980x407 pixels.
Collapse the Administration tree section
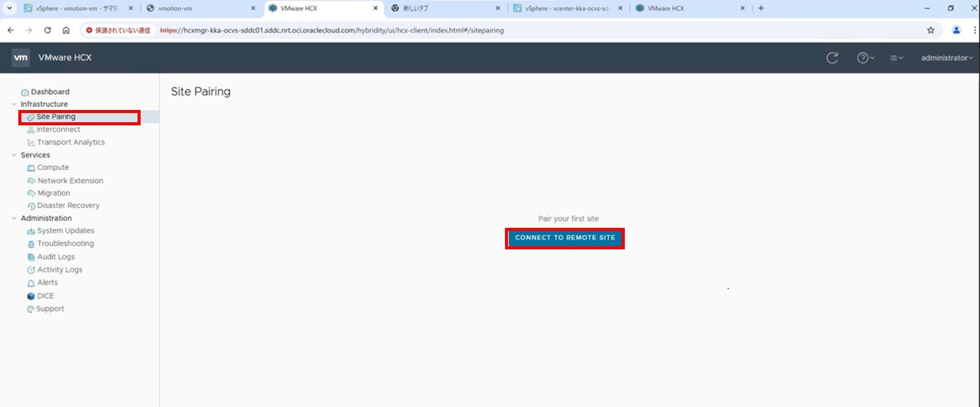pos(14,218)
